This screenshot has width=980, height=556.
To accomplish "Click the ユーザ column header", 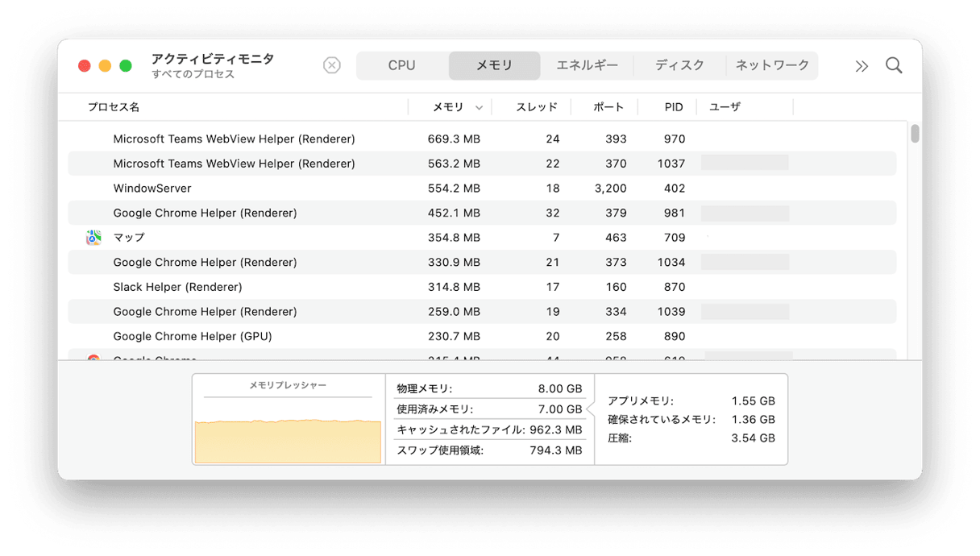I will click(725, 107).
